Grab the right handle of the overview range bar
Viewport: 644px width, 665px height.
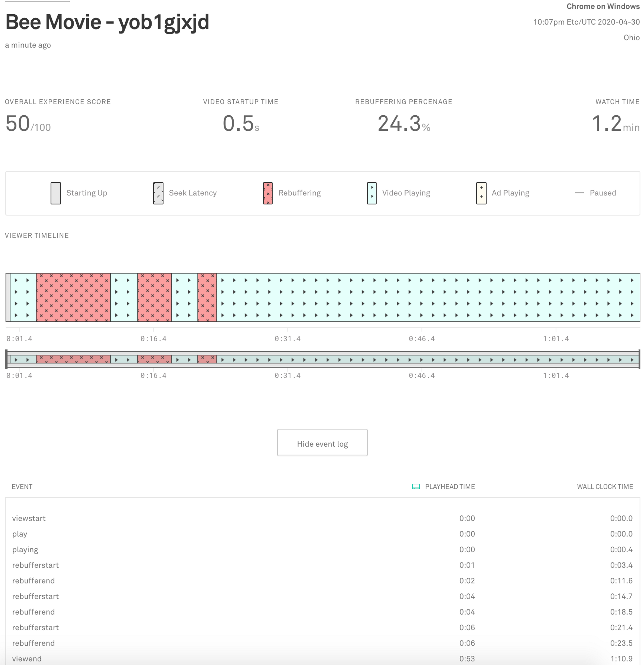[x=639, y=359]
